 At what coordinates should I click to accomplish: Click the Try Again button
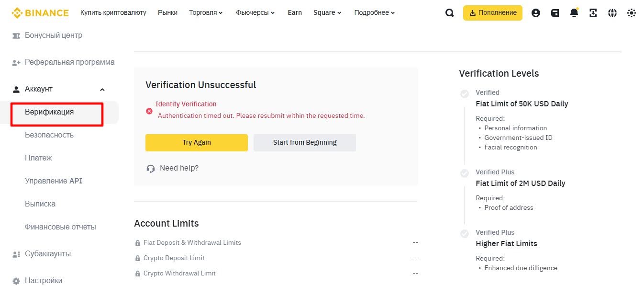click(197, 142)
